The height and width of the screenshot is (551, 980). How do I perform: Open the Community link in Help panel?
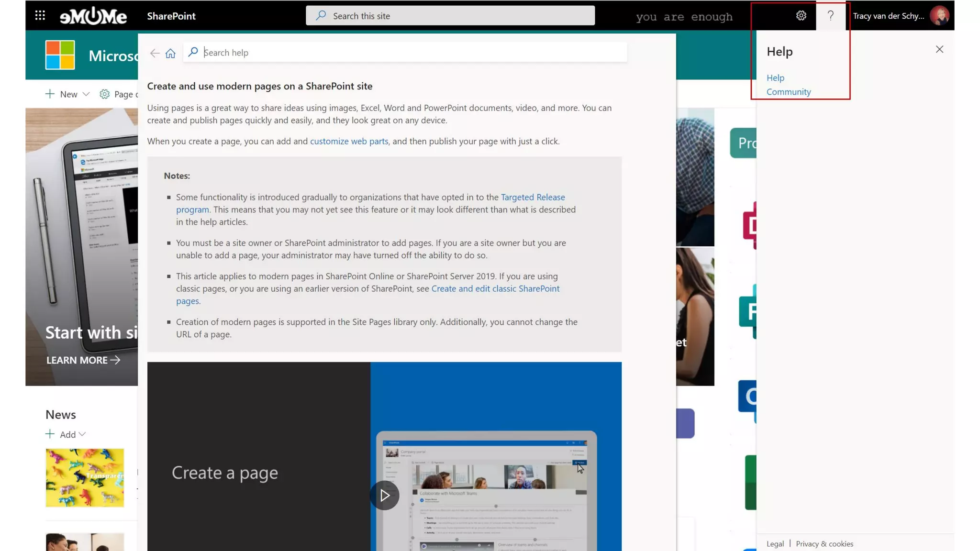click(x=789, y=92)
